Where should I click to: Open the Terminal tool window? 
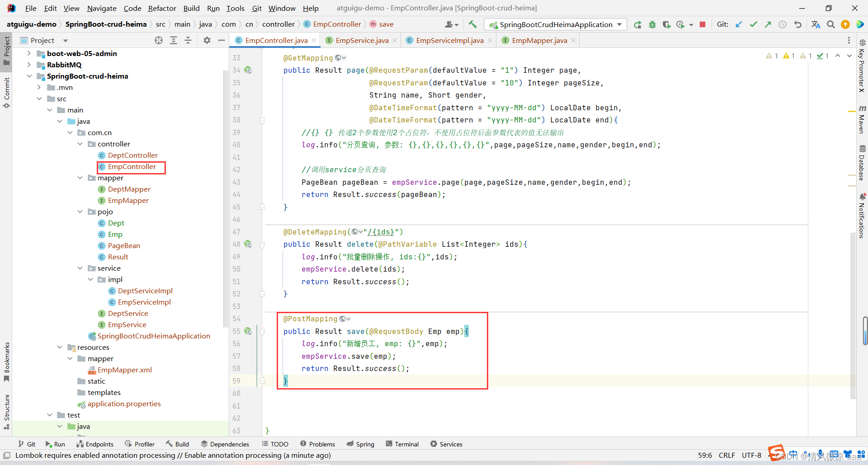[402, 444]
